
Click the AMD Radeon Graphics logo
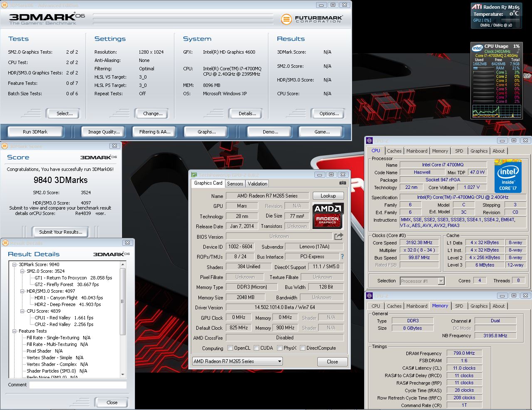(328, 216)
